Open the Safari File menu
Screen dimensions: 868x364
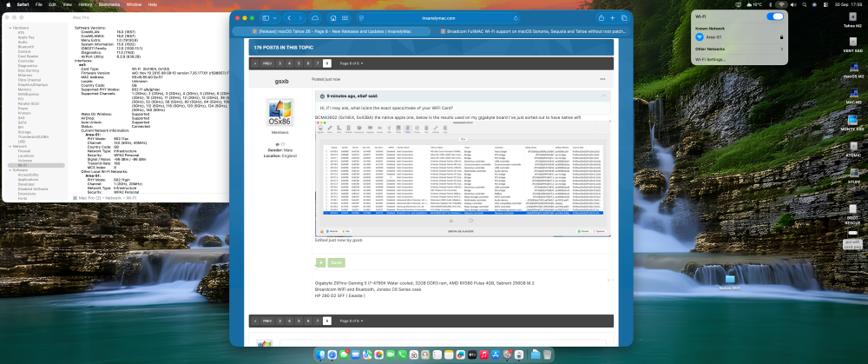[39, 3]
